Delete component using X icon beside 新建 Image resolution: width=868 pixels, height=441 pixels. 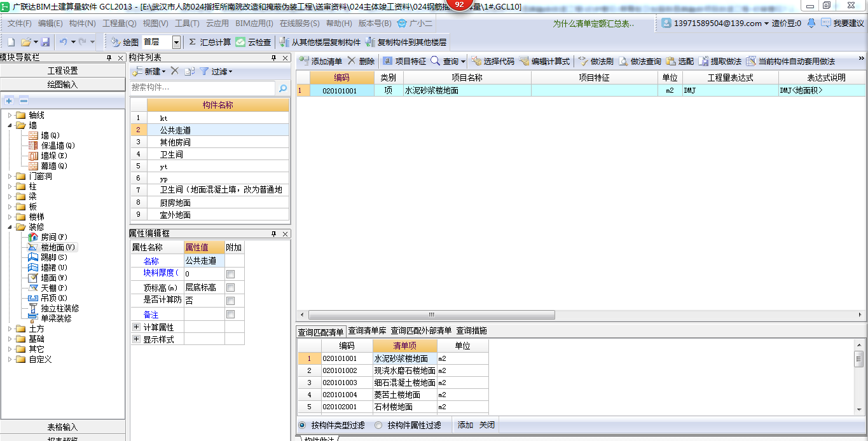[175, 71]
